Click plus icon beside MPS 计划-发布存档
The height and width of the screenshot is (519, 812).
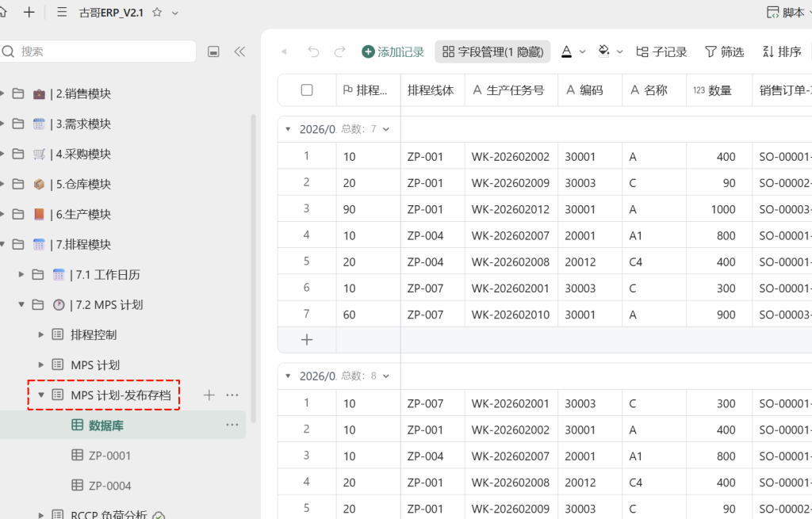click(x=209, y=395)
